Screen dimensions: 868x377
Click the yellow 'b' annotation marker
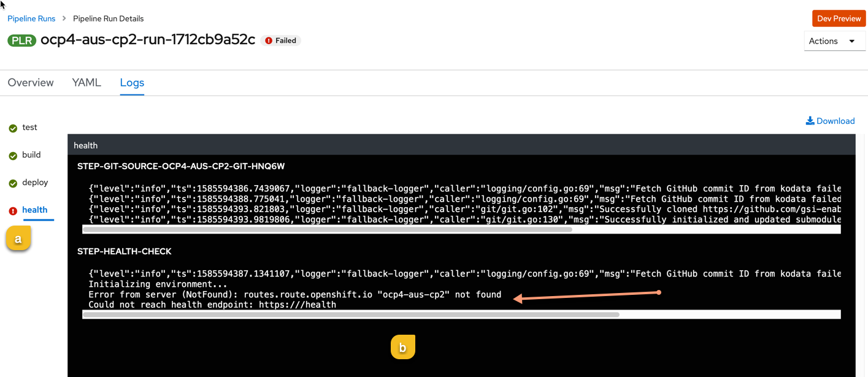(x=403, y=346)
